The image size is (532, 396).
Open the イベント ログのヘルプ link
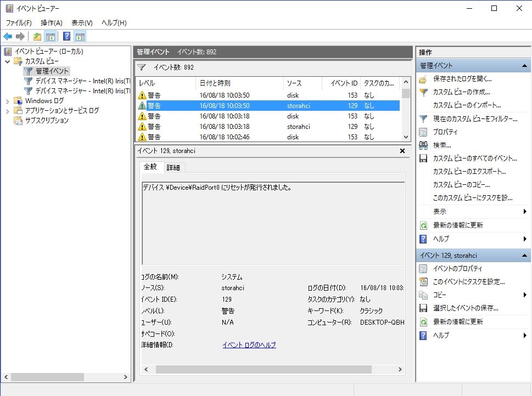click(249, 345)
